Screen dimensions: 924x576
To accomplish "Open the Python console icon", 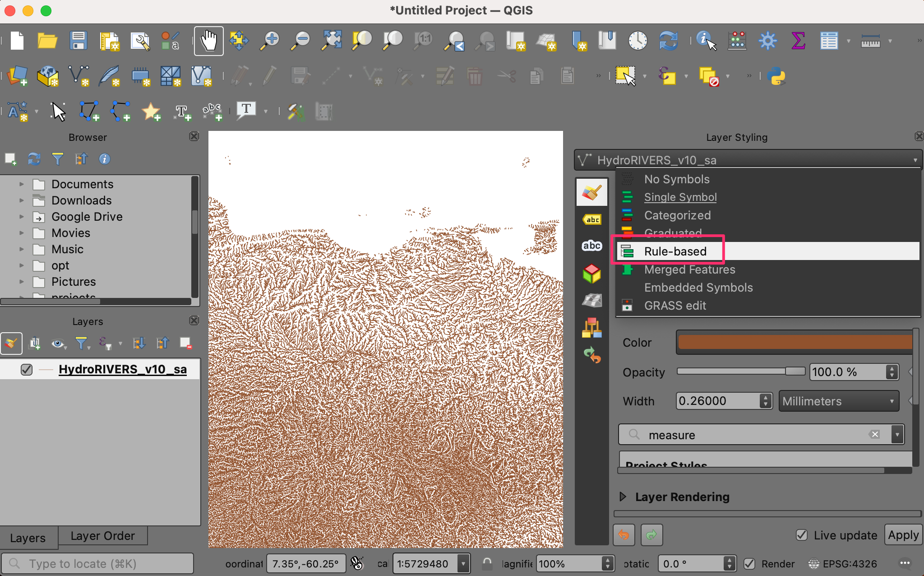I will (x=776, y=76).
